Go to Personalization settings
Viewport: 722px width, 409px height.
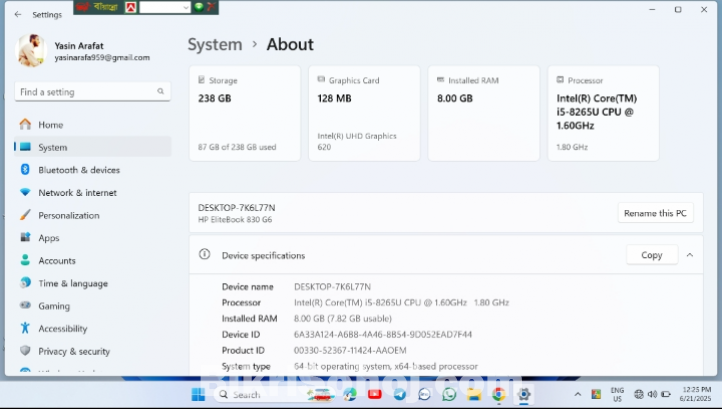[x=93, y=215]
